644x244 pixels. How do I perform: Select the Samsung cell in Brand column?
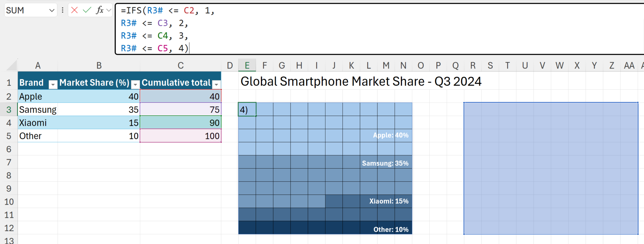(x=38, y=110)
